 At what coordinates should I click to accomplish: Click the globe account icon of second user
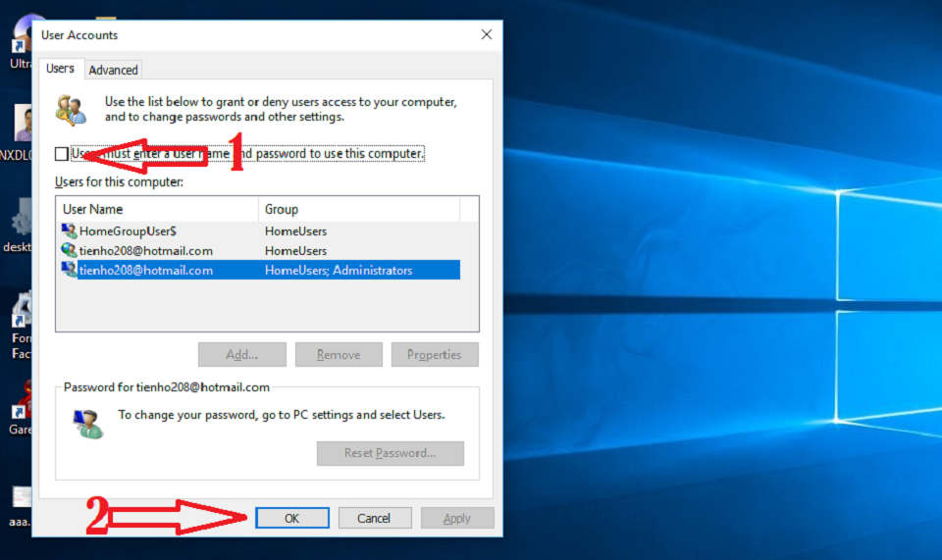(x=69, y=250)
